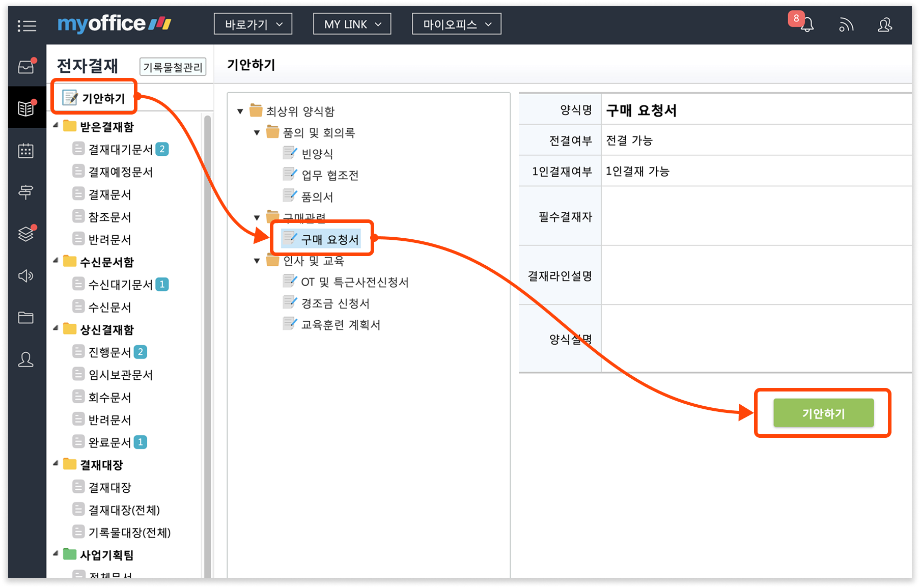Image resolution: width=920 pixels, height=588 pixels.
Task: Open 반려문서 under 받은결재함
Action: coord(110,239)
